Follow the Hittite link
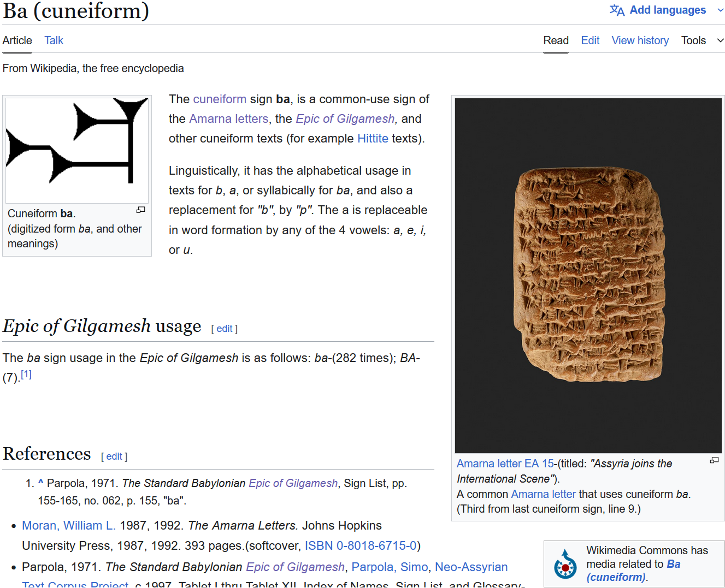Viewport: 725px width, 588px height. (x=373, y=139)
